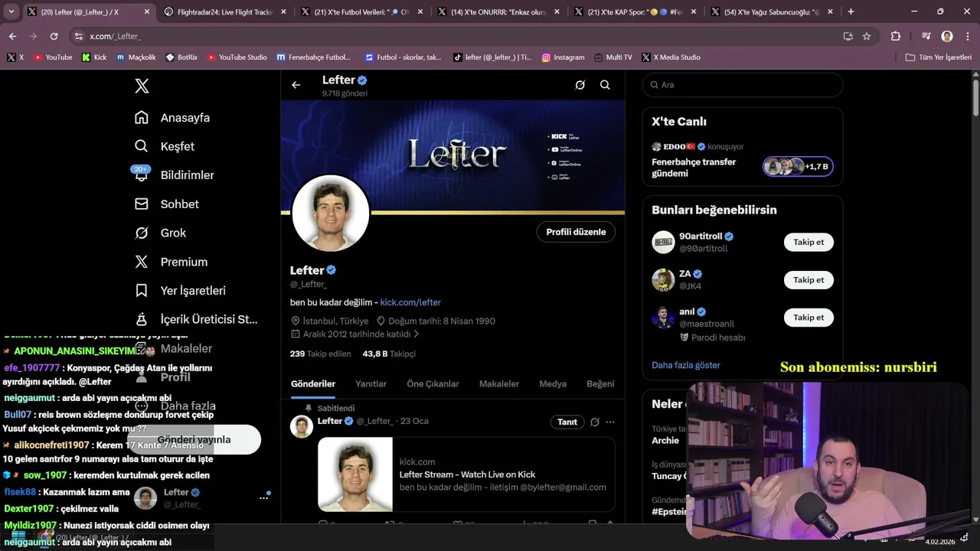980x551 pixels.
Task: Open Chrome profile avatar icon
Action: pos(947,36)
